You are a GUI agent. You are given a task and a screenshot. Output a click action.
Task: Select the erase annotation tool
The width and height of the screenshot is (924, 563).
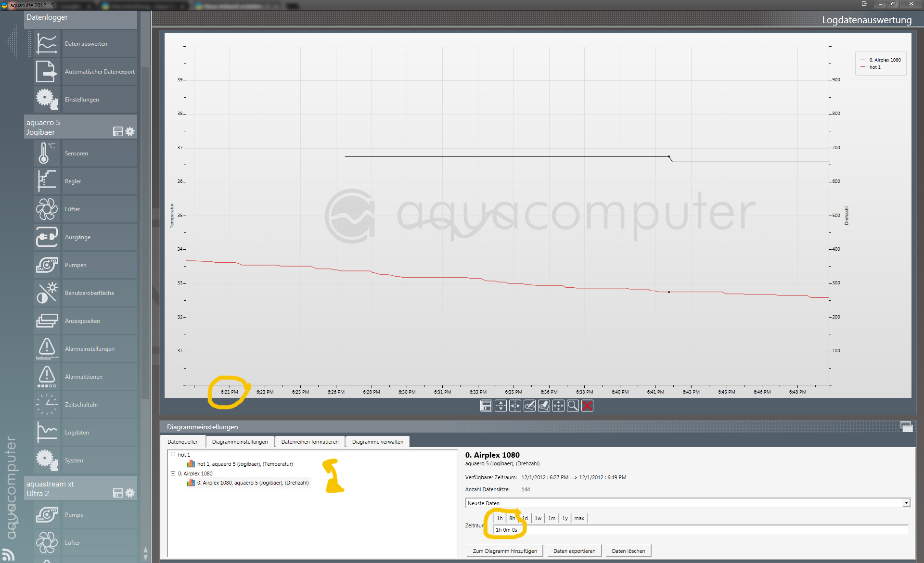pos(544,406)
